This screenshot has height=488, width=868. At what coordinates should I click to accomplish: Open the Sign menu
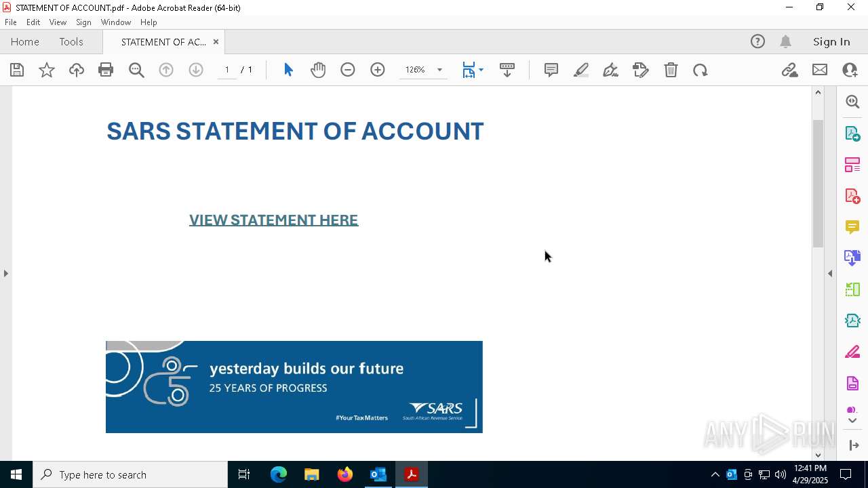(83, 22)
